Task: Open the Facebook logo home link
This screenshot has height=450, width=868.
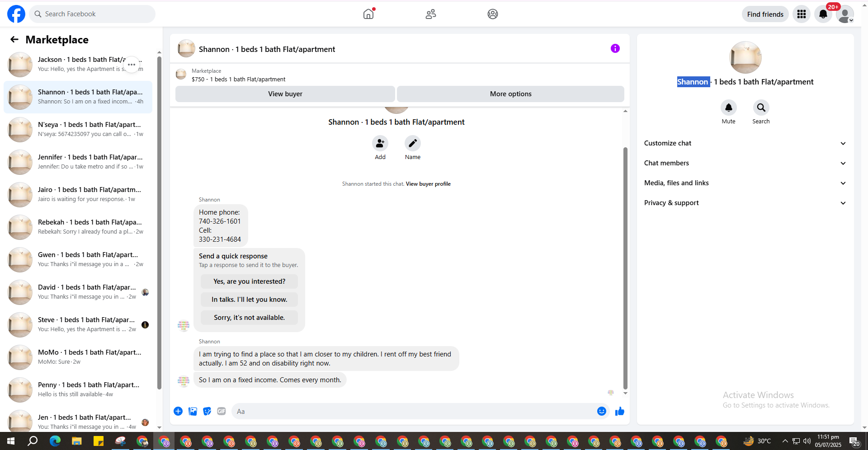Action: [16, 14]
